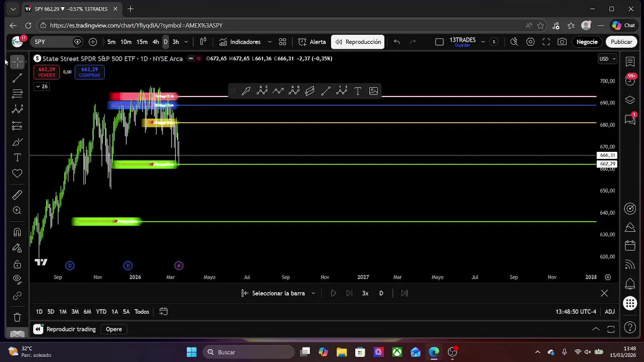Screen dimensions: 644x362
Task: Select the Text tool in favorites toolbar
Action: point(358,91)
